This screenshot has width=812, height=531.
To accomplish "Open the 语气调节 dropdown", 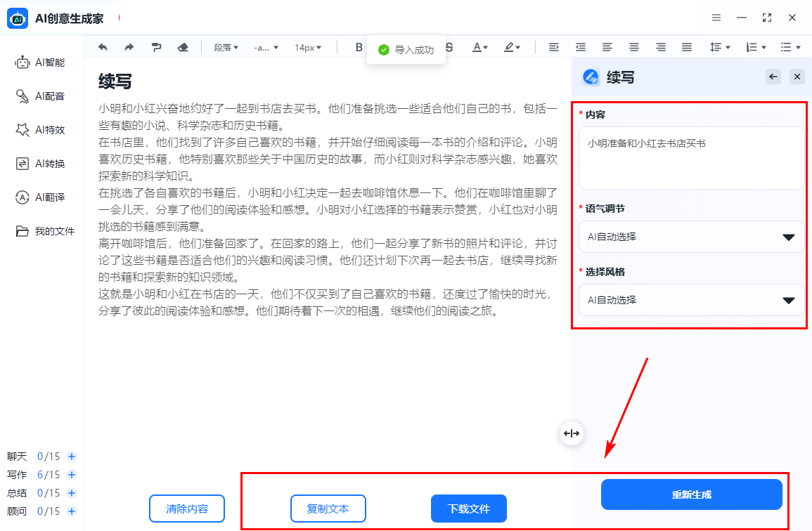I will [692, 237].
